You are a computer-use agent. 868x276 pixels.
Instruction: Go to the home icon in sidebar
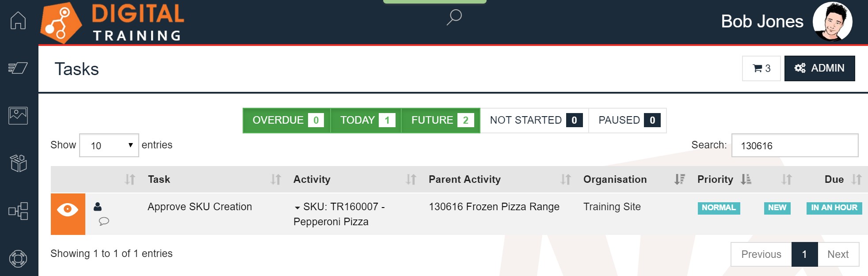point(18,20)
